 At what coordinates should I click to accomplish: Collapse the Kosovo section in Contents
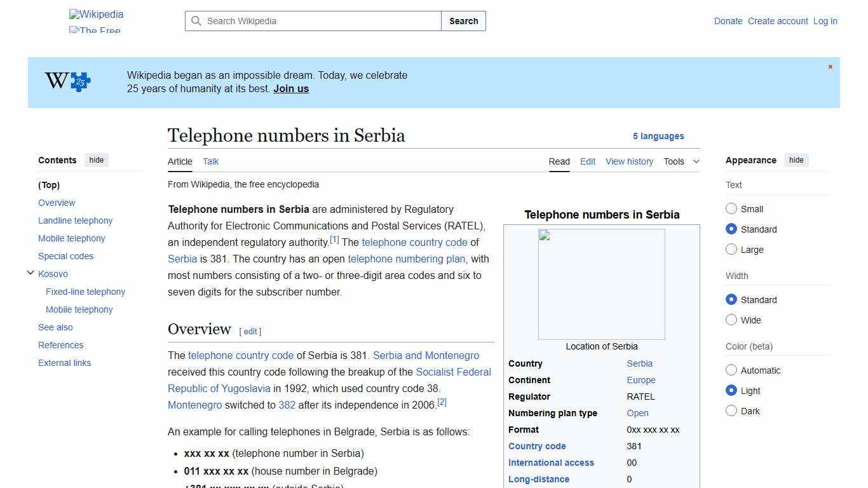point(31,273)
